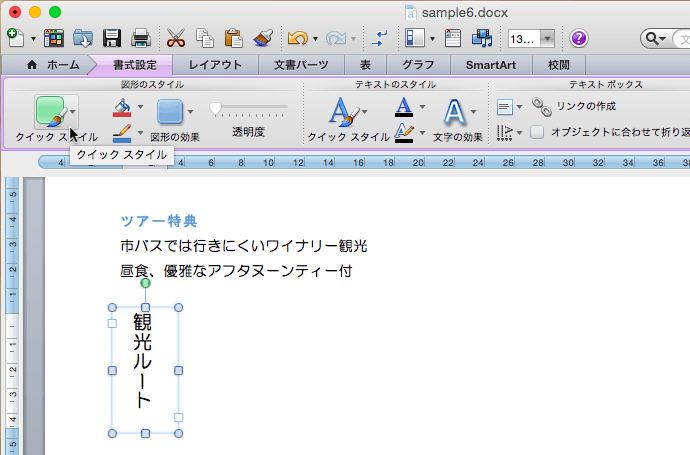Select the Format Painter brush icon
This screenshot has width=690, height=455.
click(263, 38)
